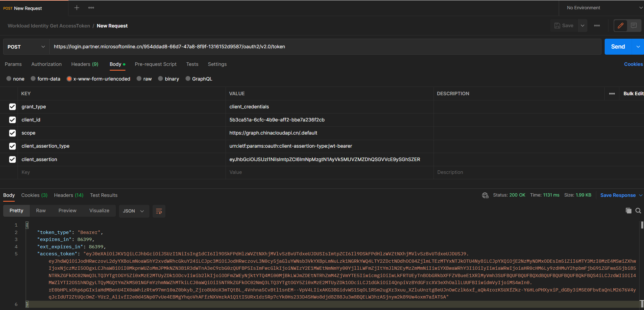The height and width of the screenshot is (310, 644).
Task: Switch to the Authorization tab
Action: click(46, 64)
